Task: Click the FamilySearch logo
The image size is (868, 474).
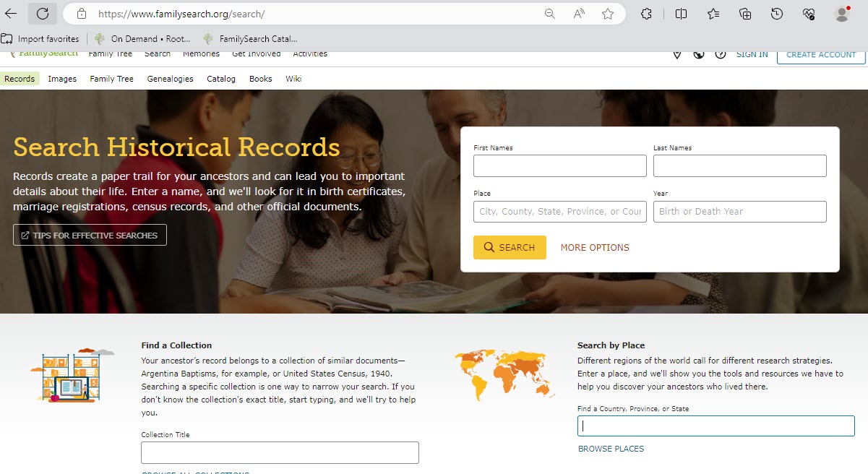Action: tap(44, 54)
